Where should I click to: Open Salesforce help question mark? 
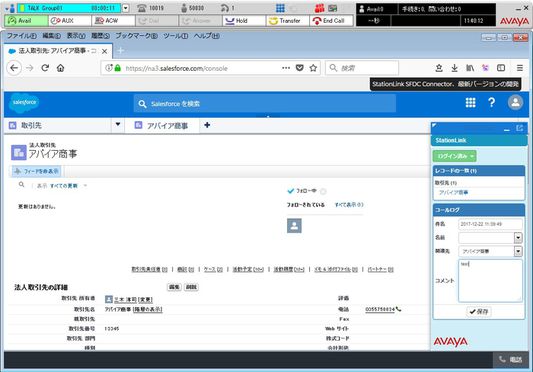[492, 102]
